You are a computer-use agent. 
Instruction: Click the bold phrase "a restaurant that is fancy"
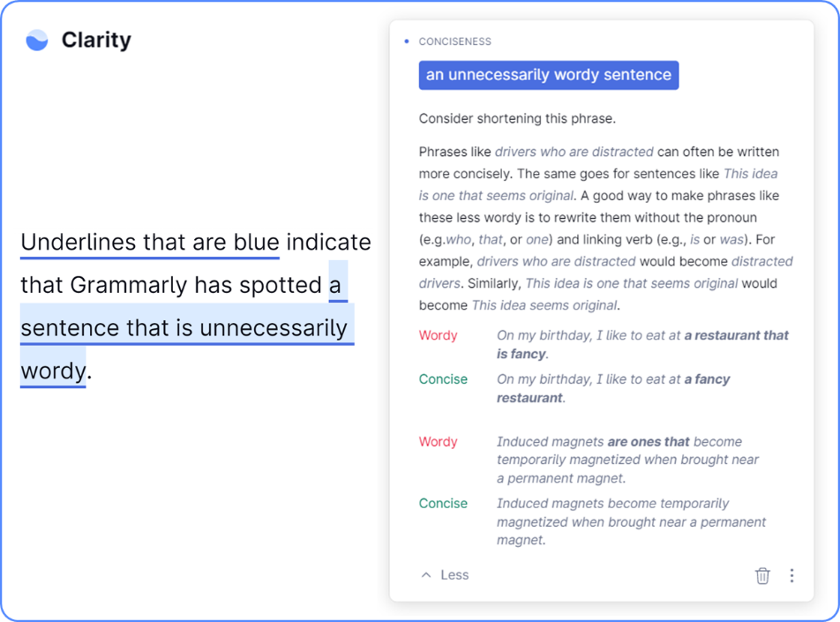click(736, 335)
